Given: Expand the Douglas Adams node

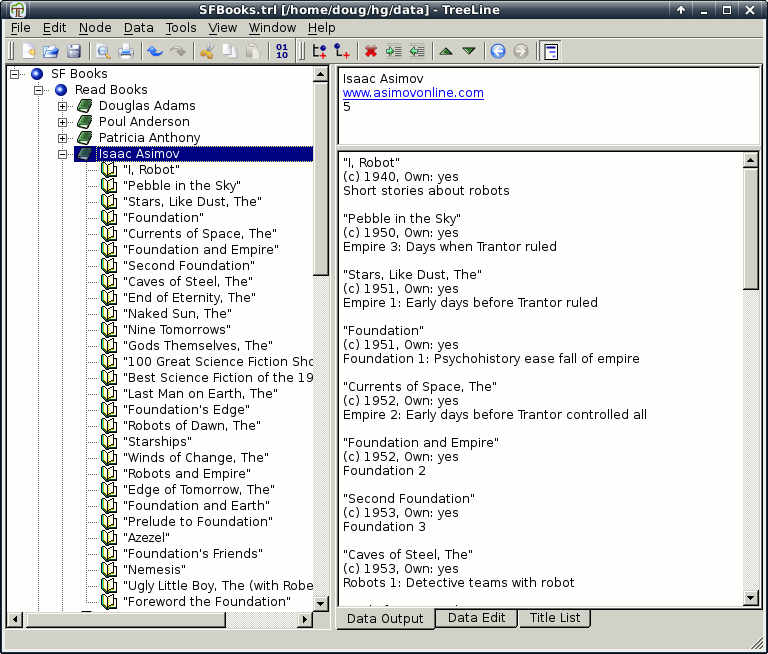Looking at the screenshot, I should click(62, 106).
